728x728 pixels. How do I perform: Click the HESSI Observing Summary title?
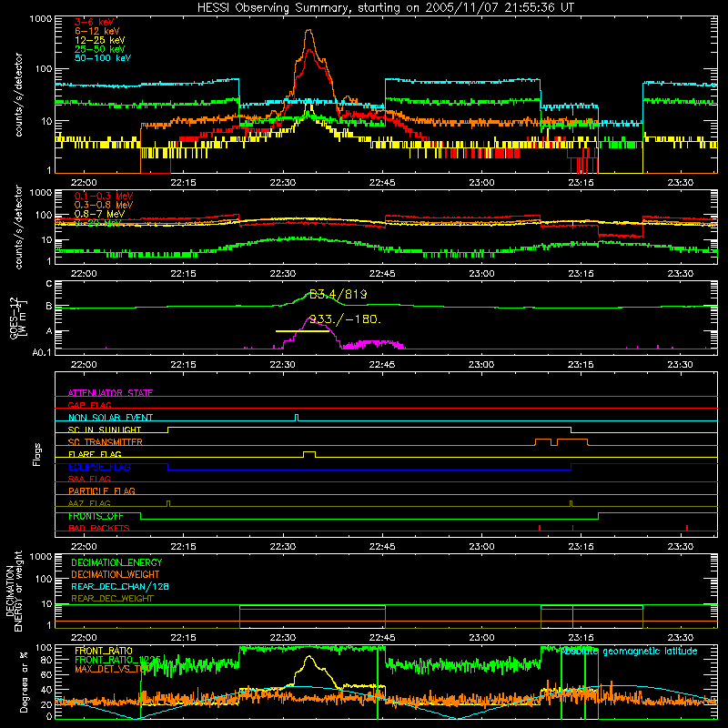click(x=385, y=8)
